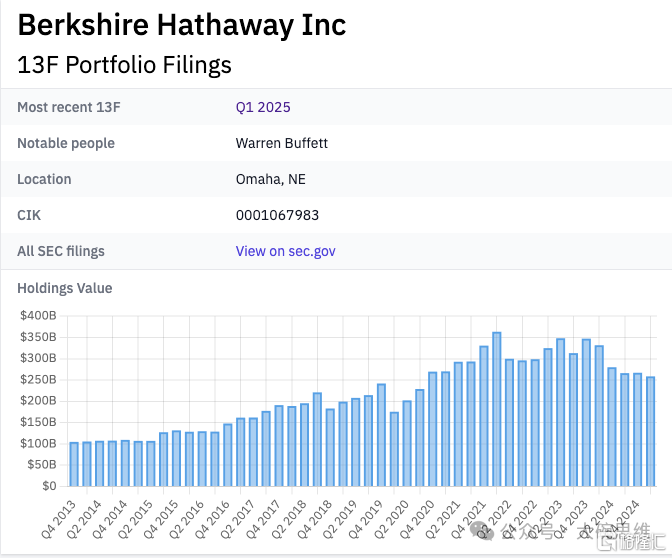Click the $400B y-axis label
The image size is (672, 558).
[x=38, y=316]
